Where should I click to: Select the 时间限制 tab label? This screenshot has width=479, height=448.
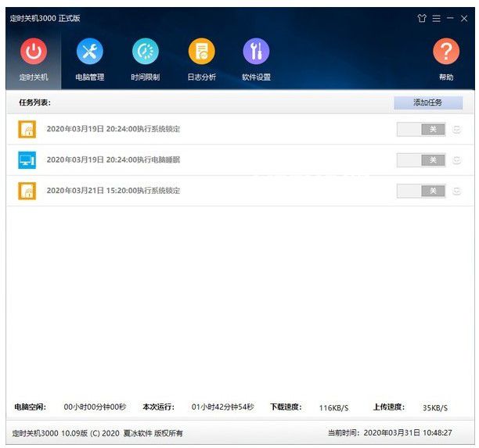pyautogui.click(x=146, y=77)
